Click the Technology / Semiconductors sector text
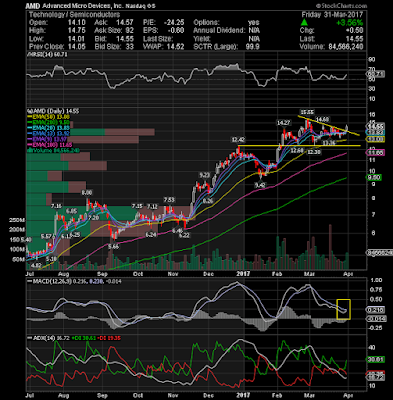393x400 pixels. click(x=74, y=14)
